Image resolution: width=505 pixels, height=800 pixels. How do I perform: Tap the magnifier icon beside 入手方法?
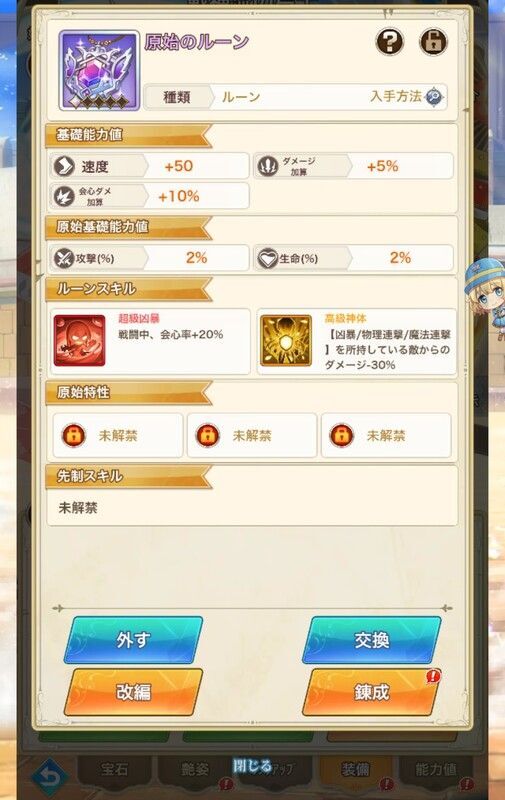point(434,96)
